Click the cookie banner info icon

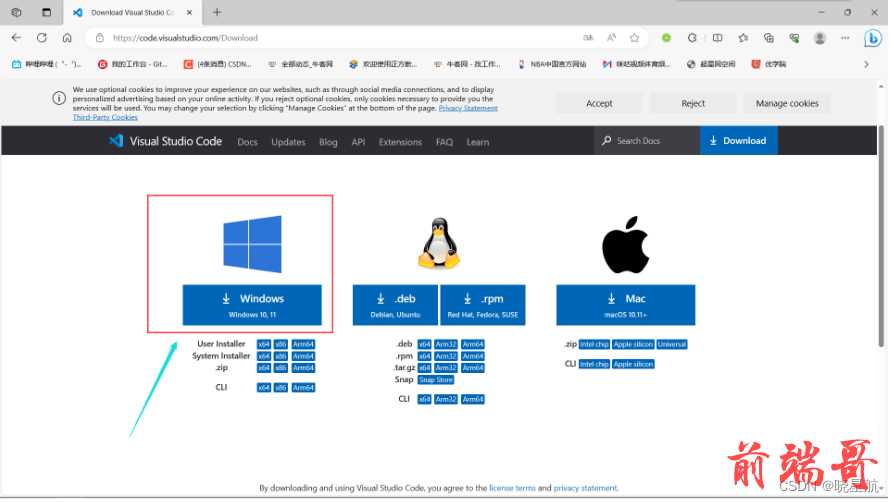tap(59, 98)
